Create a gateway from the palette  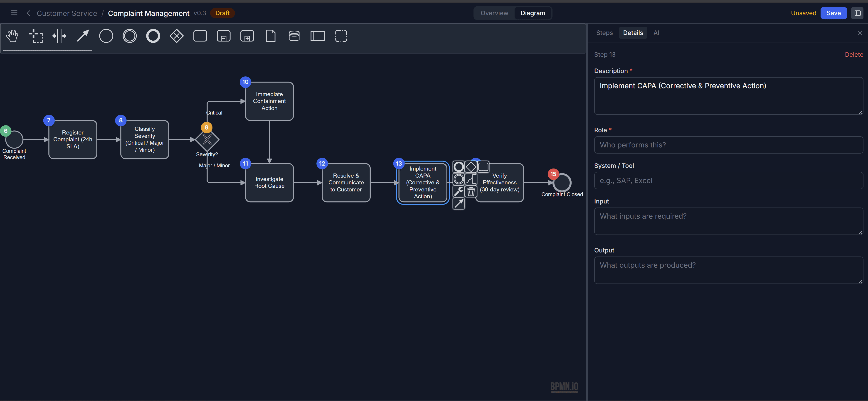pos(176,36)
